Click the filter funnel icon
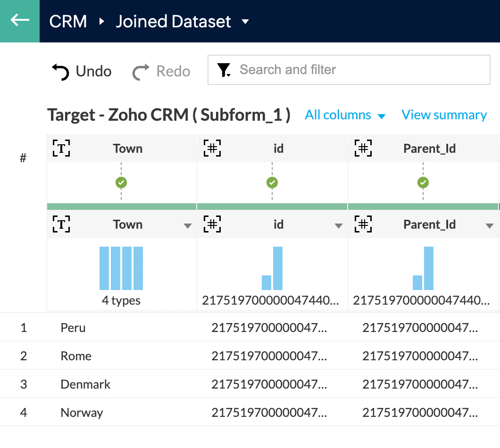This screenshot has height=448, width=500. point(224,70)
